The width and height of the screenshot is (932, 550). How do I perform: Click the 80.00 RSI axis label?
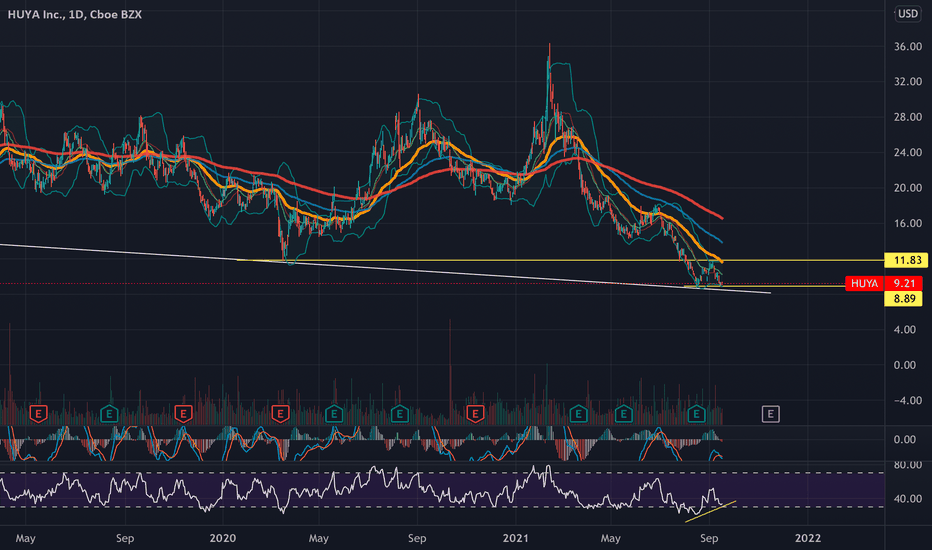pyautogui.click(x=908, y=464)
